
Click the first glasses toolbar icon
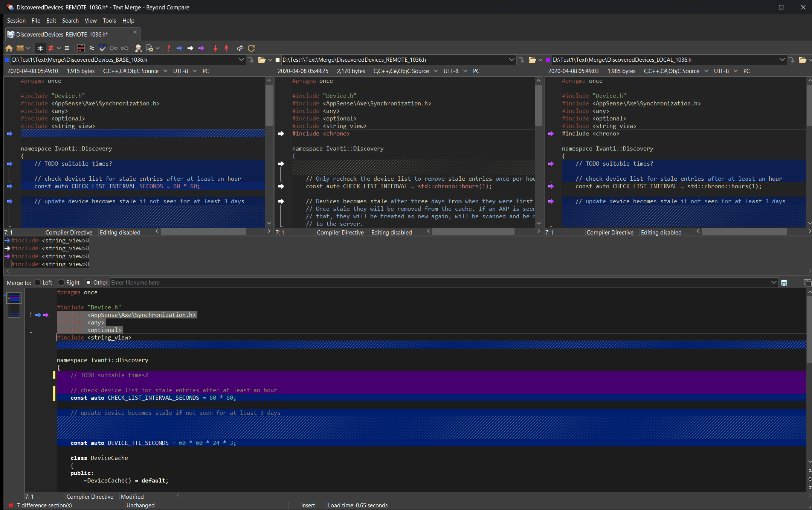113,48
